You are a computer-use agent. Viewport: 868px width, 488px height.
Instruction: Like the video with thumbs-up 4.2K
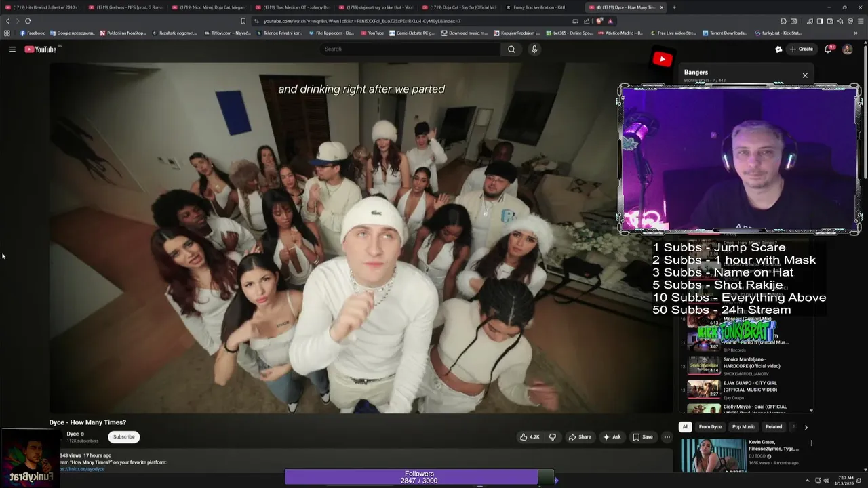point(530,437)
